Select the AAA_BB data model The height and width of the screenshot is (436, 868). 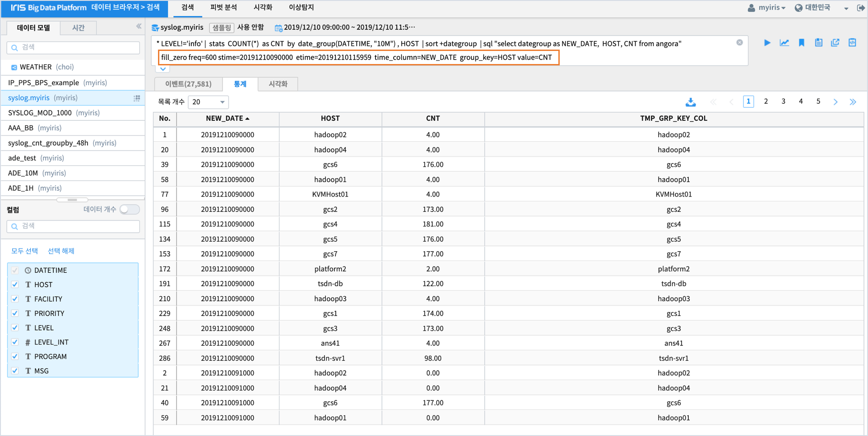[x=73, y=128]
